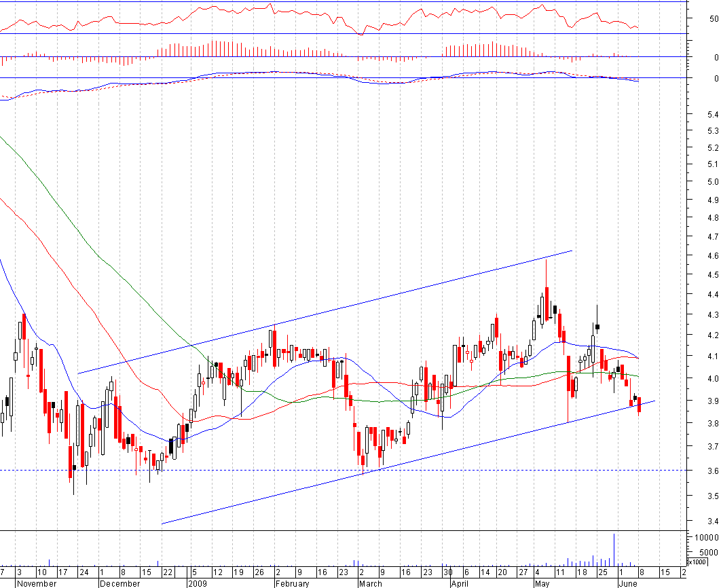Select the November 10 date tick label

(x=42, y=572)
